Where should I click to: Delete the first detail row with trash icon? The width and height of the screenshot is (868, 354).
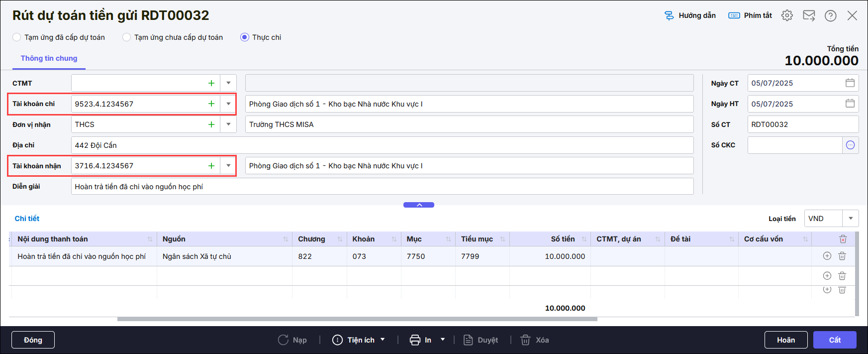[842, 256]
